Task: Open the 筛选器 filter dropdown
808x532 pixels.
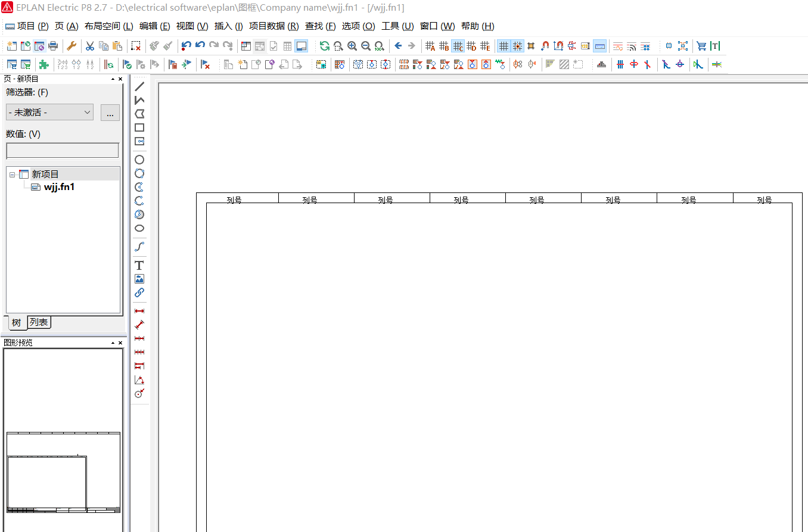Action: (50, 112)
